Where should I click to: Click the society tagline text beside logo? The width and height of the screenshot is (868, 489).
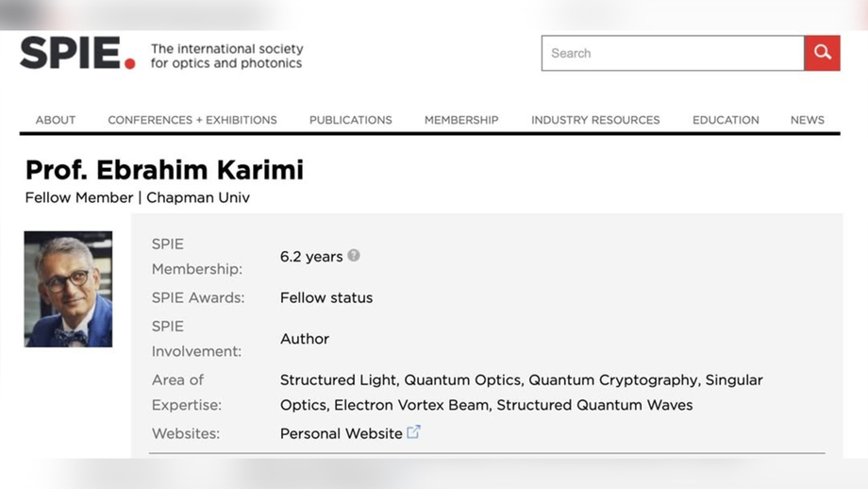click(227, 56)
